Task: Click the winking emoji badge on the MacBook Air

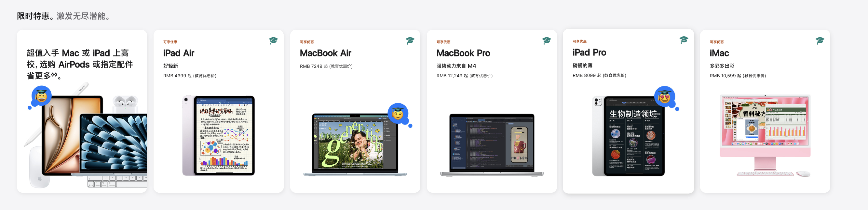Action: [398, 114]
